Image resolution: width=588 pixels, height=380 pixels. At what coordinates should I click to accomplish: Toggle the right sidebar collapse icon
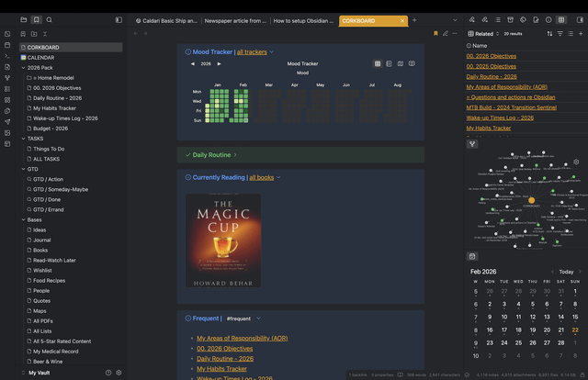pyautogui.click(x=580, y=20)
